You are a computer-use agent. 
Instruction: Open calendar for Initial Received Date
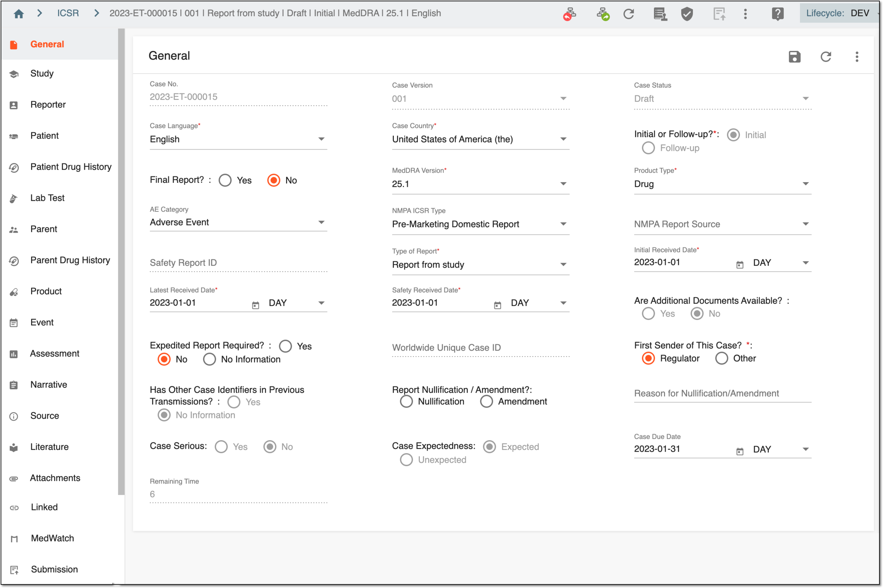pyautogui.click(x=739, y=265)
